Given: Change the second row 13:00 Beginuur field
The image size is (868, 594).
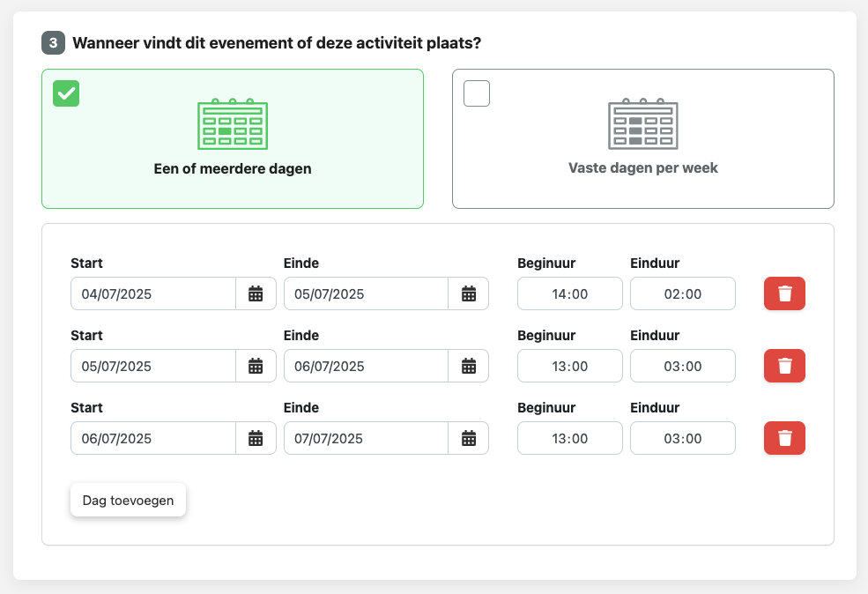Looking at the screenshot, I should pyautogui.click(x=569, y=367).
